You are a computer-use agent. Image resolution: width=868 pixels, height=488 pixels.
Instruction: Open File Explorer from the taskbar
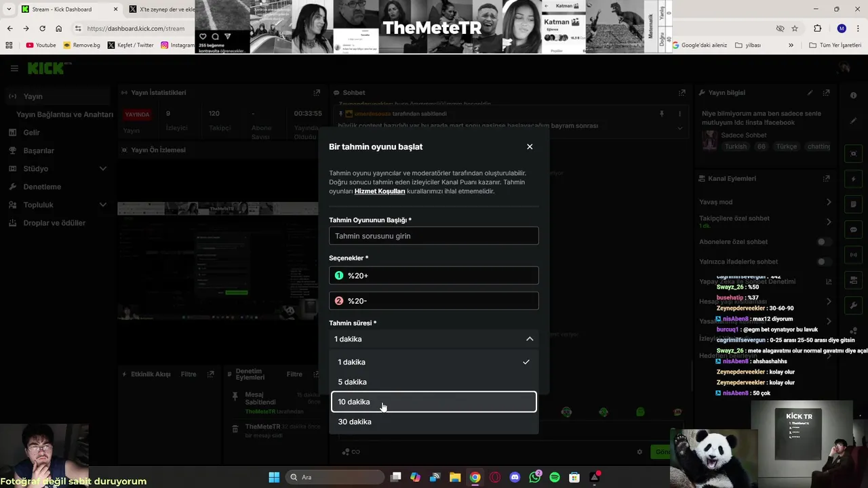pos(455,477)
